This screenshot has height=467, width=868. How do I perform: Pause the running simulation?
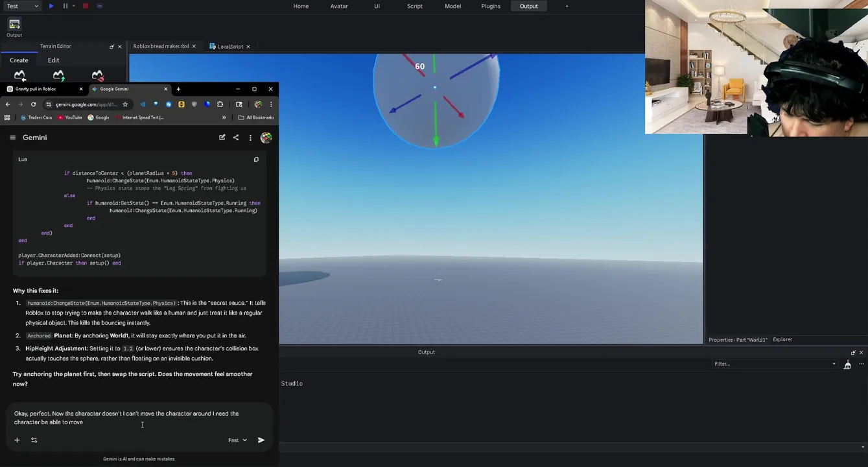[65, 6]
